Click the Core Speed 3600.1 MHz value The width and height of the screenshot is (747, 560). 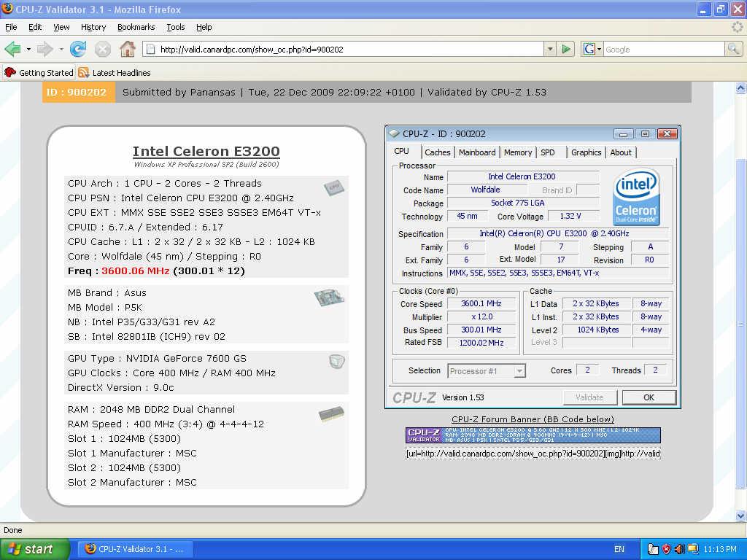tap(481, 303)
